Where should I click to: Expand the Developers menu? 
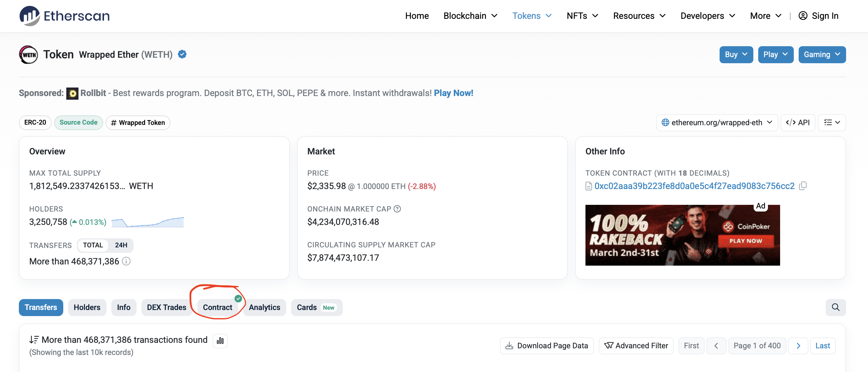[x=708, y=16]
